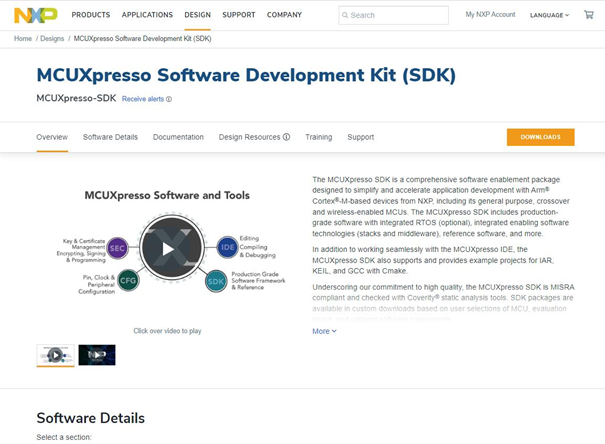Screen dimensions: 605x444
Task: Open the DESIGN menu
Action: click(x=198, y=15)
